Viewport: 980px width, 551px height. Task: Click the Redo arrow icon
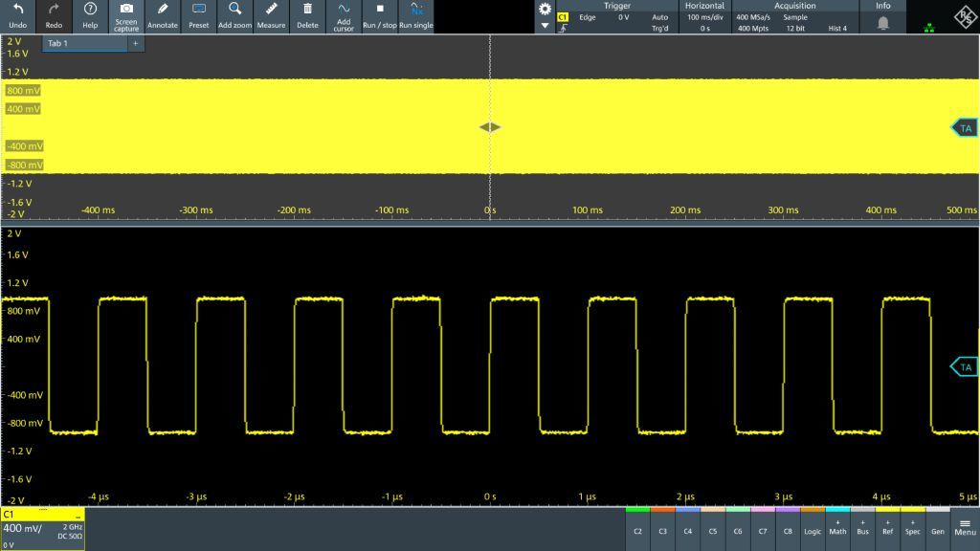click(54, 10)
